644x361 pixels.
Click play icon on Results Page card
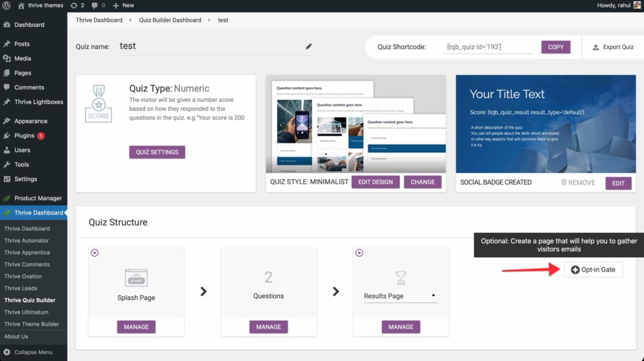click(359, 253)
